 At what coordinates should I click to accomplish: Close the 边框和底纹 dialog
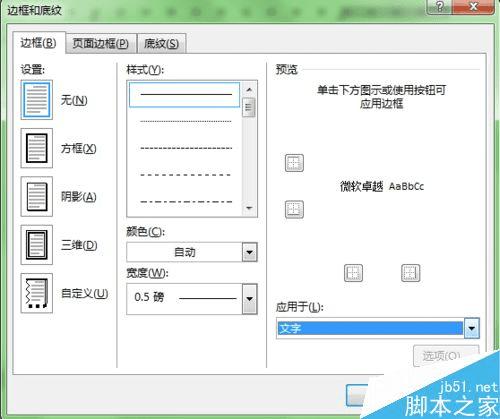pos(473,7)
